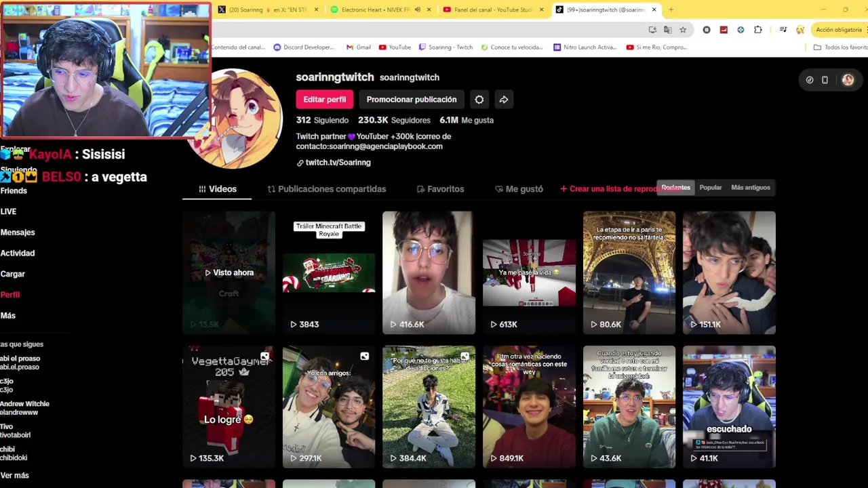Screen dimensions: 868x488
Task: Sort videos by Recientes
Action: (x=675, y=188)
